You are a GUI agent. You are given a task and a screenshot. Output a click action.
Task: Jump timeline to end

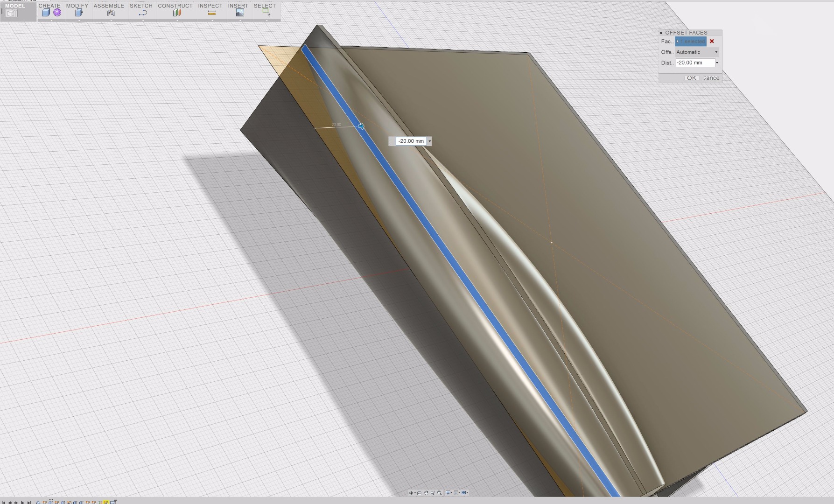[x=29, y=502]
